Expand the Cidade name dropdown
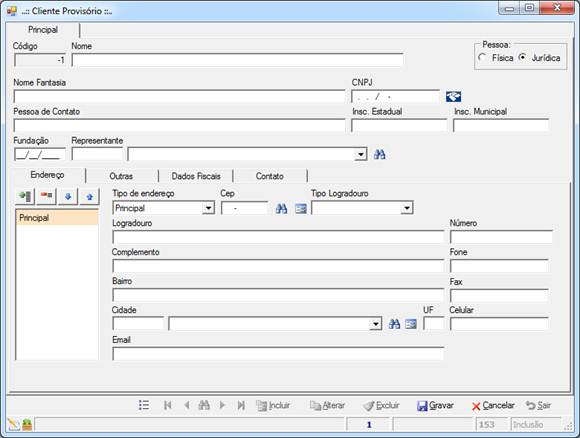 click(375, 324)
